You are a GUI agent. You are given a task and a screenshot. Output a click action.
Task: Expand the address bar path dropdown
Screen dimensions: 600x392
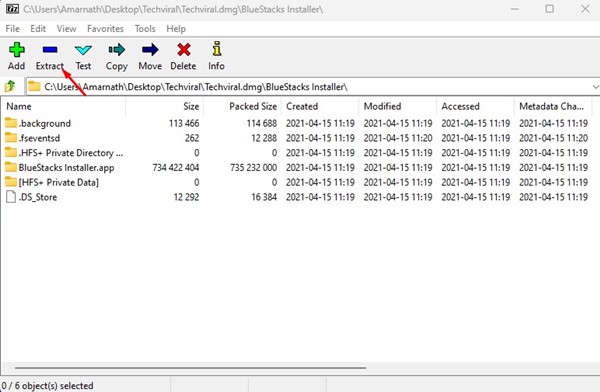click(x=595, y=87)
